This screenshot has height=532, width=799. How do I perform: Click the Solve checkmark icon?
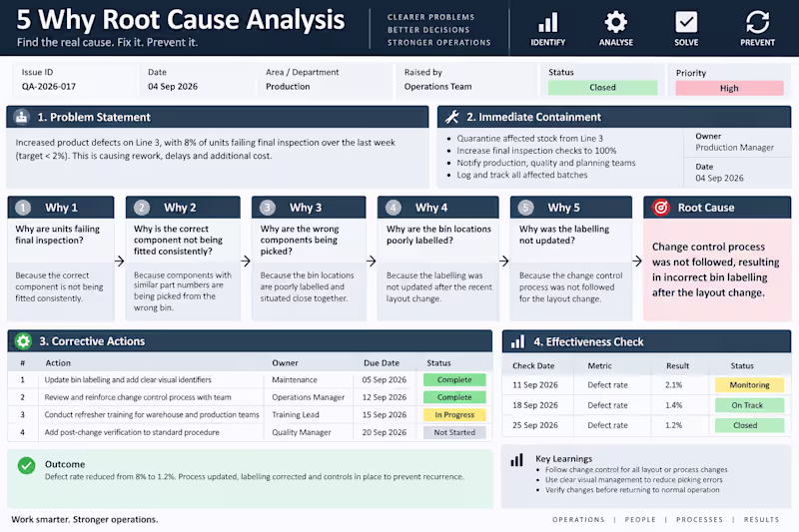686,22
